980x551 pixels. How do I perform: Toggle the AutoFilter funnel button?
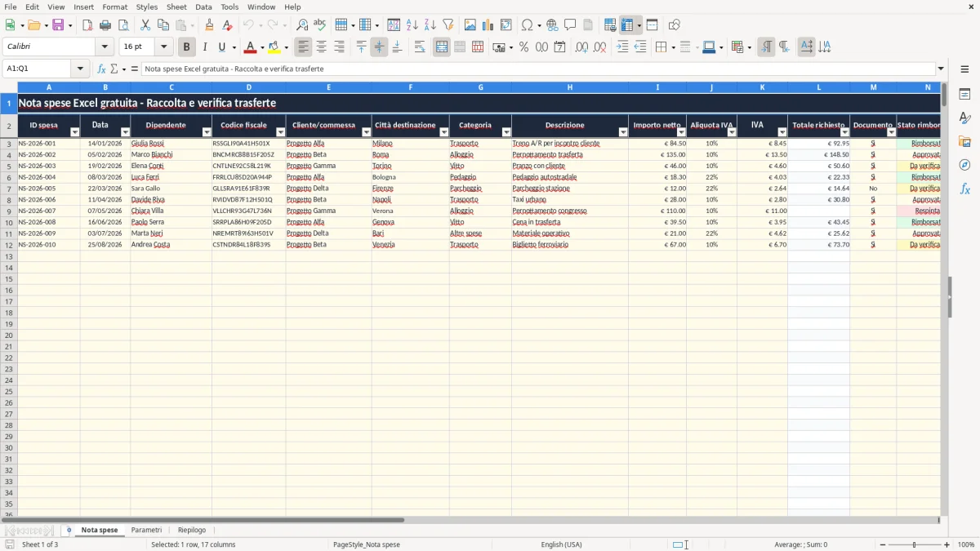(448, 25)
